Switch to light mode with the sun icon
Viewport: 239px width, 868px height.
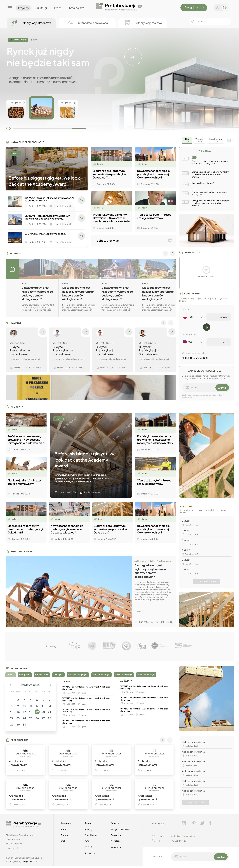point(225,8)
